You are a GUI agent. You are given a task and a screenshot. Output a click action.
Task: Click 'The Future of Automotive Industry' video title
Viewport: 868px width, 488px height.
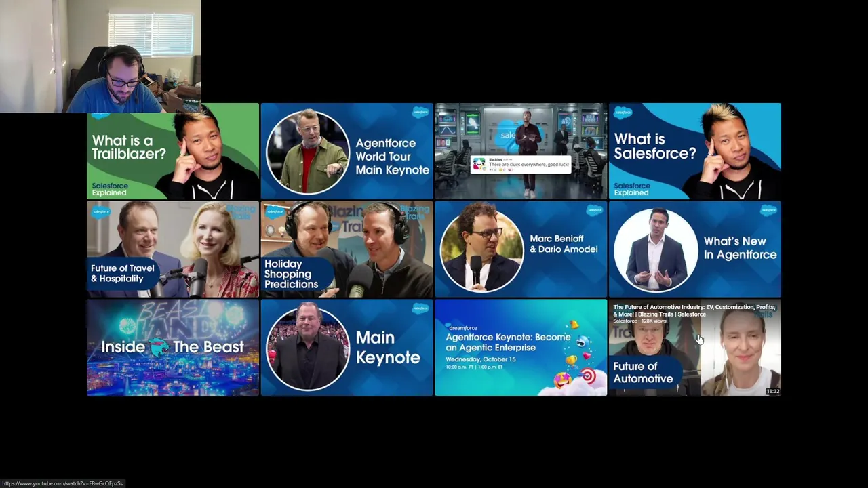(694, 310)
